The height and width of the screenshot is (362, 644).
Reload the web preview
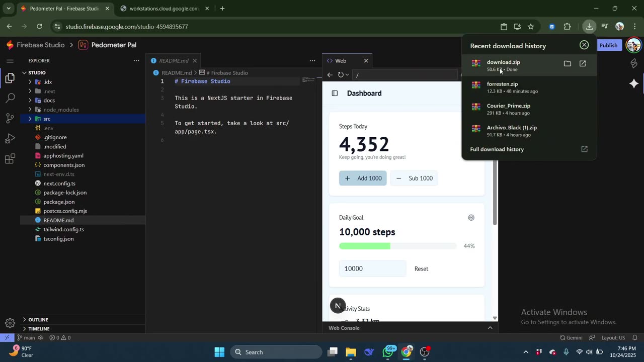pyautogui.click(x=341, y=75)
